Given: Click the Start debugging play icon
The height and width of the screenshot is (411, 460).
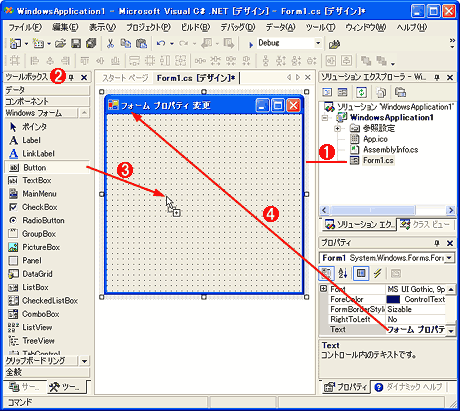Looking at the screenshot, I should 251,44.
